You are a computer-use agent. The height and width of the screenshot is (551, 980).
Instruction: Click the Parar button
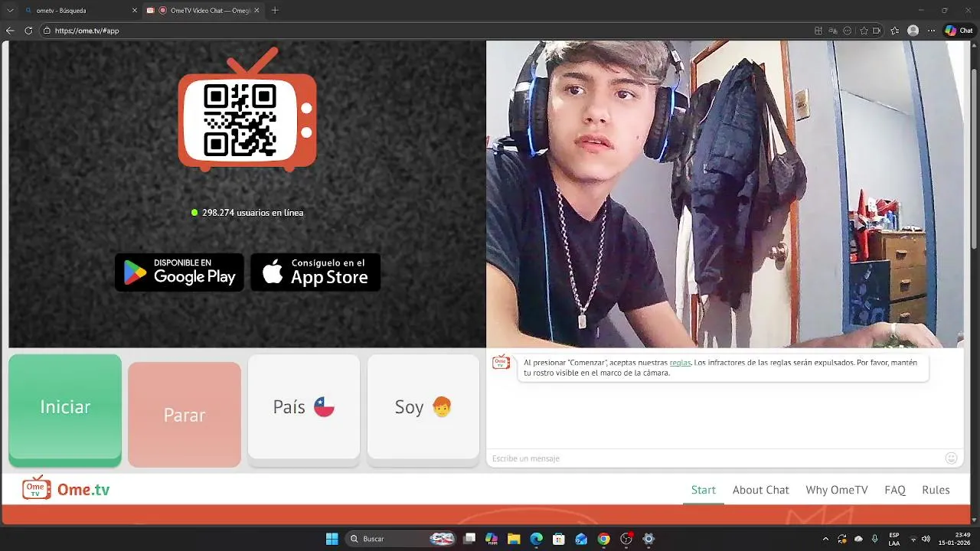coord(185,415)
